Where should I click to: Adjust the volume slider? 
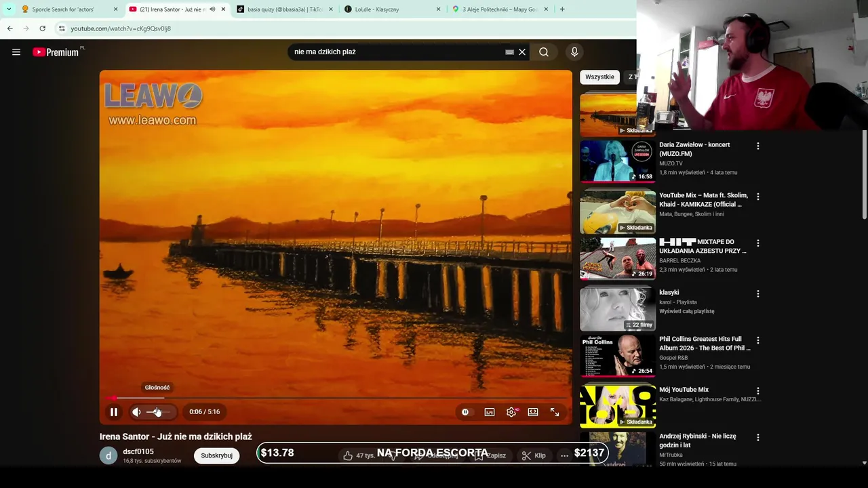coord(160,412)
